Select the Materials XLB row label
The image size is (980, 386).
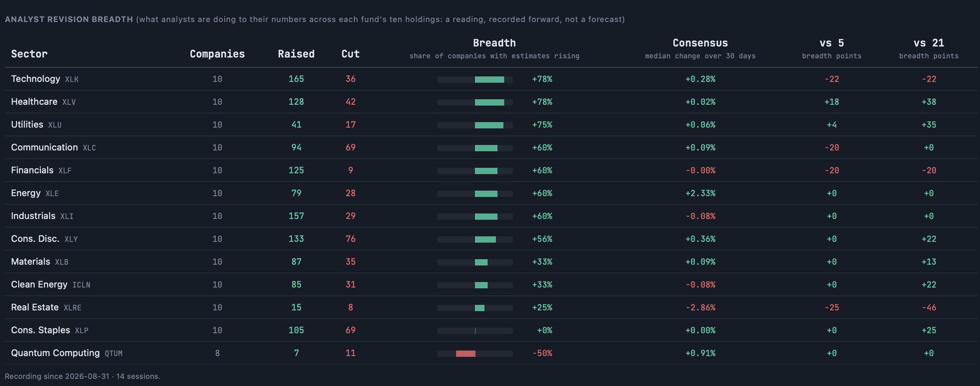coord(40,262)
